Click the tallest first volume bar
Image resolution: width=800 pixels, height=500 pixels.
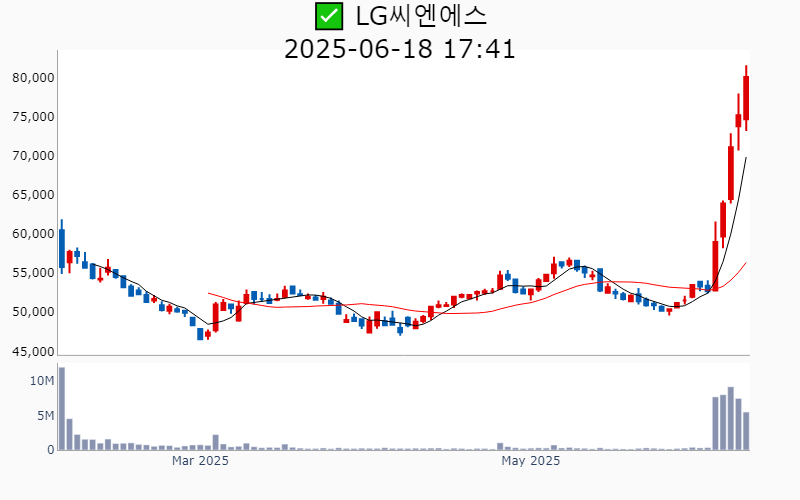[62, 409]
